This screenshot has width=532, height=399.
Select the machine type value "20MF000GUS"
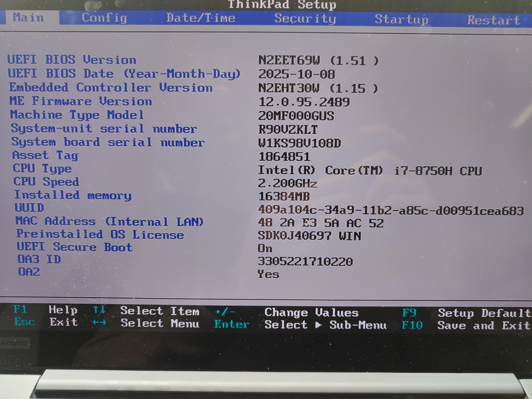(x=296, y=116)
